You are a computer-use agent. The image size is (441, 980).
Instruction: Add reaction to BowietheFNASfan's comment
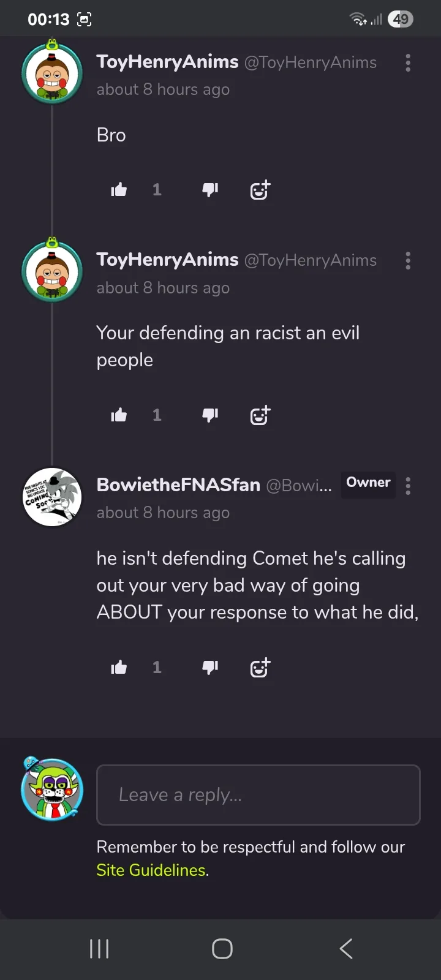(x=260, y=667)
